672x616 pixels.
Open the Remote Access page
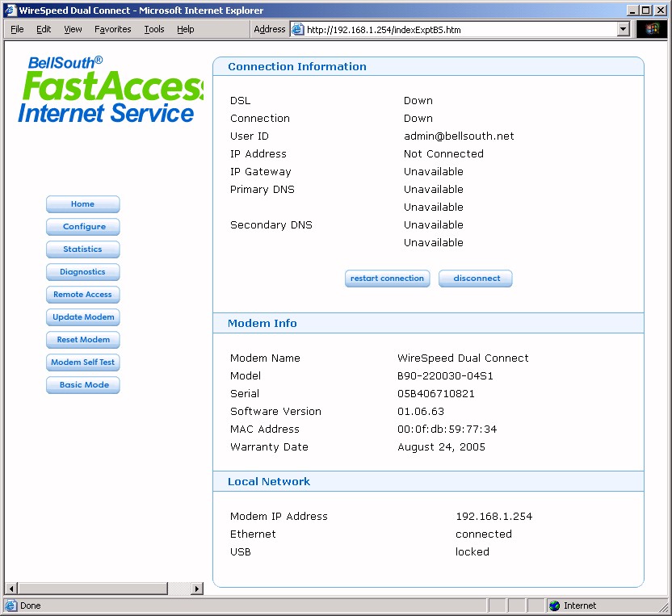pos(82,295)
